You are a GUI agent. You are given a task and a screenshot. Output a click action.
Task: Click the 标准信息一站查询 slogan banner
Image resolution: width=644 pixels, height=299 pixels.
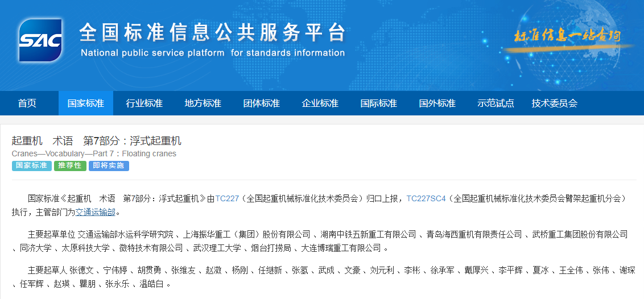pos(566,36)
